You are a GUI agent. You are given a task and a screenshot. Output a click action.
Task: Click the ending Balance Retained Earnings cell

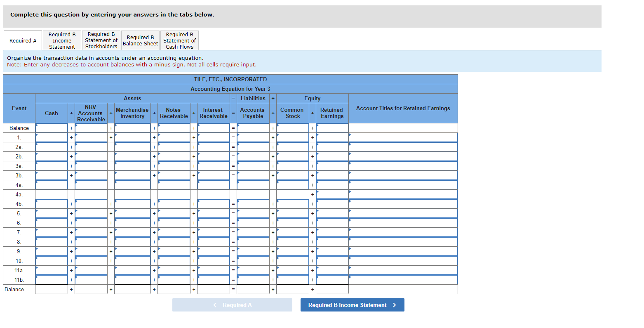(332, 289)
